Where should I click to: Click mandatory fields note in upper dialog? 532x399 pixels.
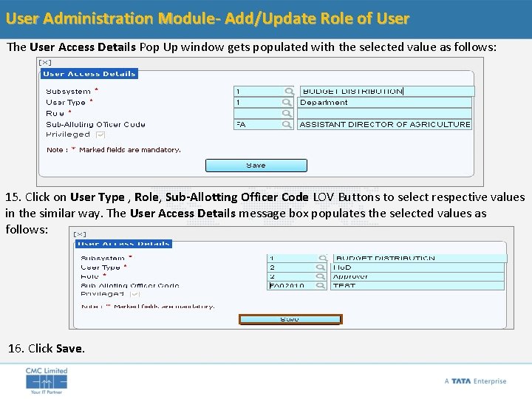114,150
